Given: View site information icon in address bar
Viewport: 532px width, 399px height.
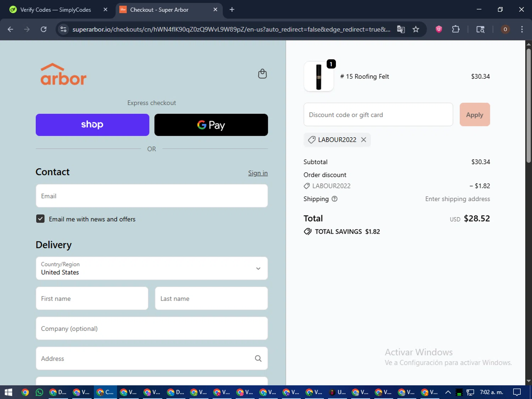Looking at the screenshot, I should 63,29.
